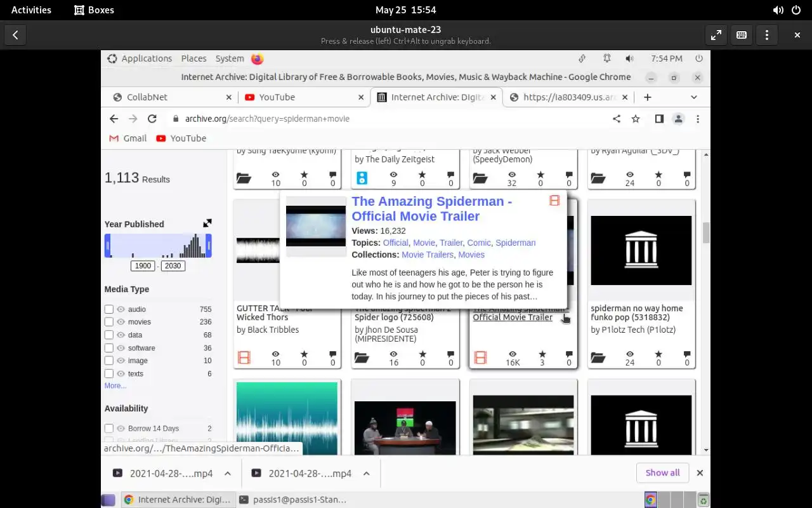Check the audio media type filter
The height and width of the screenshot is (508, 812).
click(109, 309)
